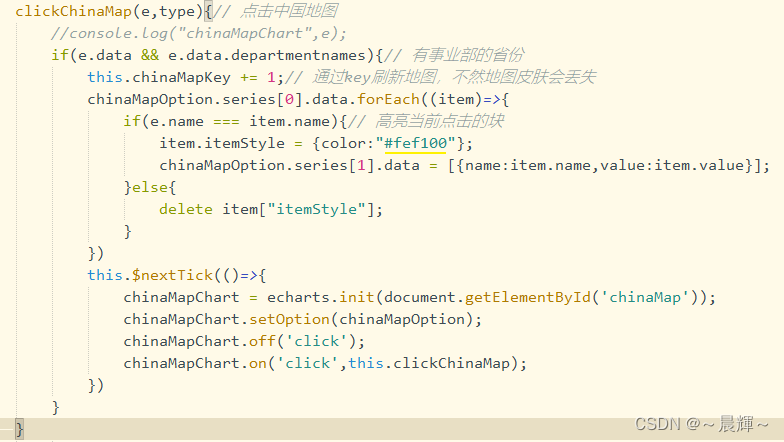The width and height of the screenshot is (784, 442).
Task: Click echarts.init call
Action: [x=320, y=297]
